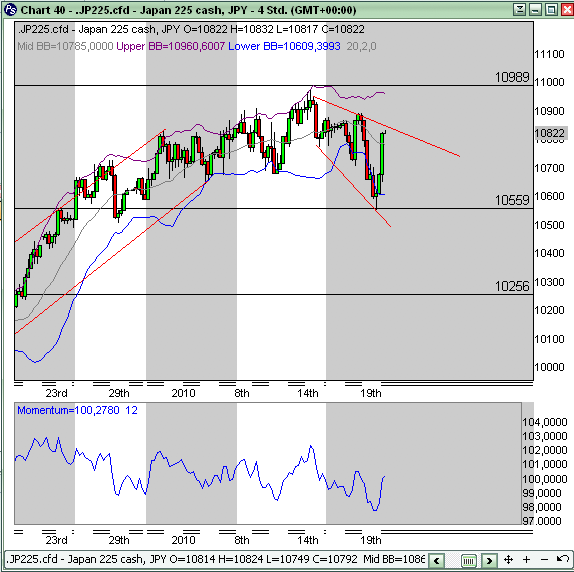Click the Lower BB=10609,3993 indicator label

click(284, 46)
